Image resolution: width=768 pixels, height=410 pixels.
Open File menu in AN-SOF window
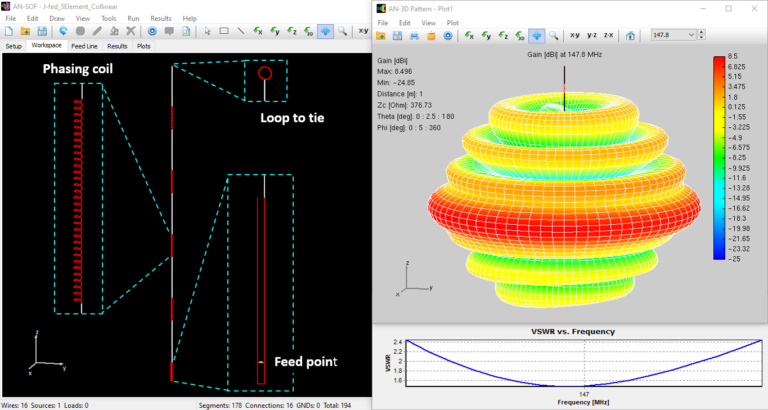click(x=10, y=18)
